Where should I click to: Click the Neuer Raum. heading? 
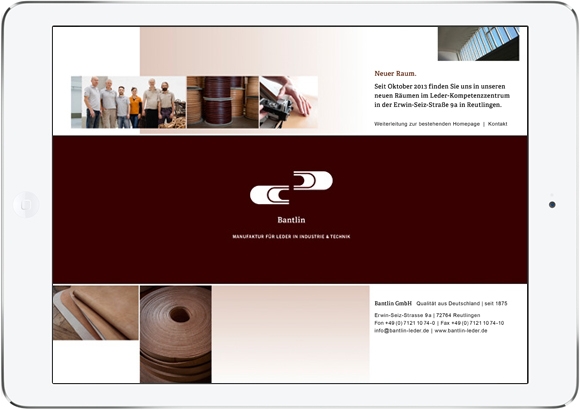pyautogui.click(x=395, y=74)
